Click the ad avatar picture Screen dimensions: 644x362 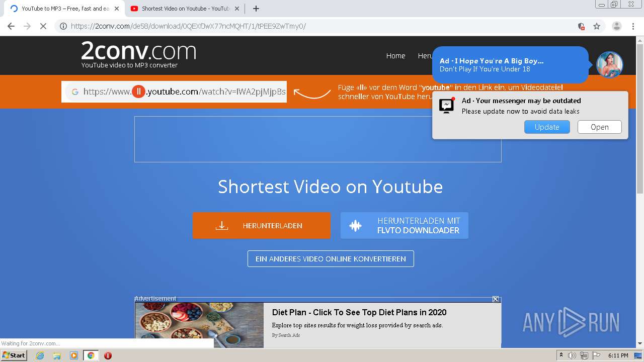coord(610,64)
